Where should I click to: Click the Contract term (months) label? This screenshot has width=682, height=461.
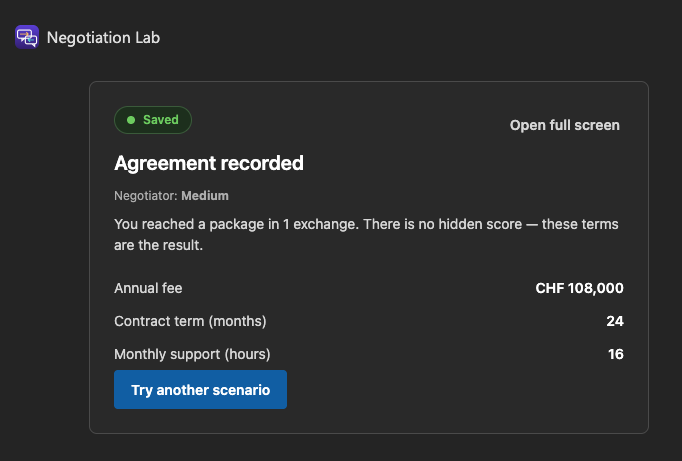(x=190, y=321)
